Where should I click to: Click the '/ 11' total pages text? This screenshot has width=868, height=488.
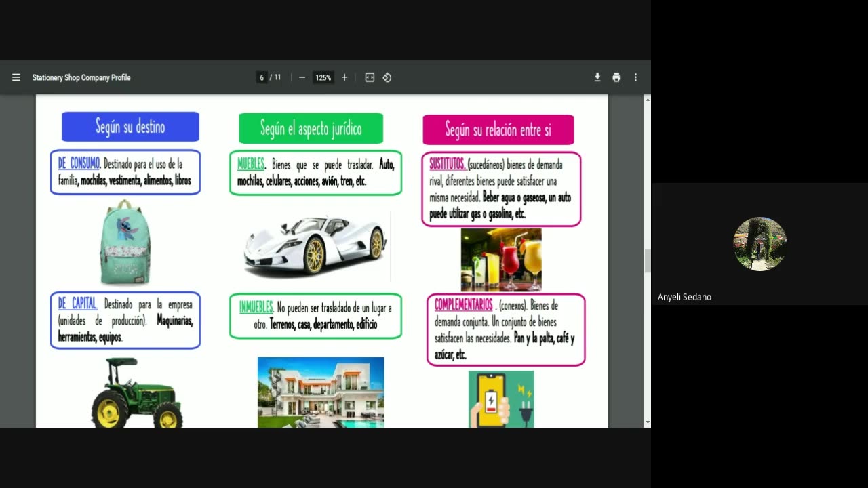(x=275, y=77)
